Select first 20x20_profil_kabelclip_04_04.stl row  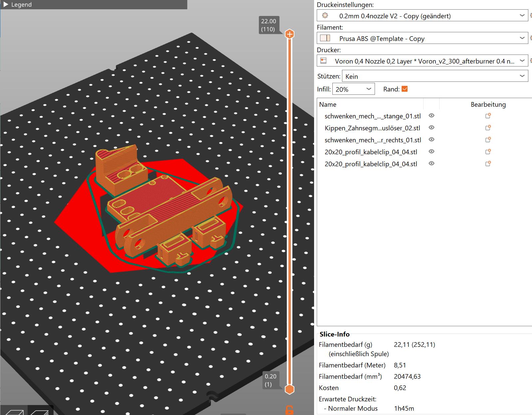click(371, 152)
